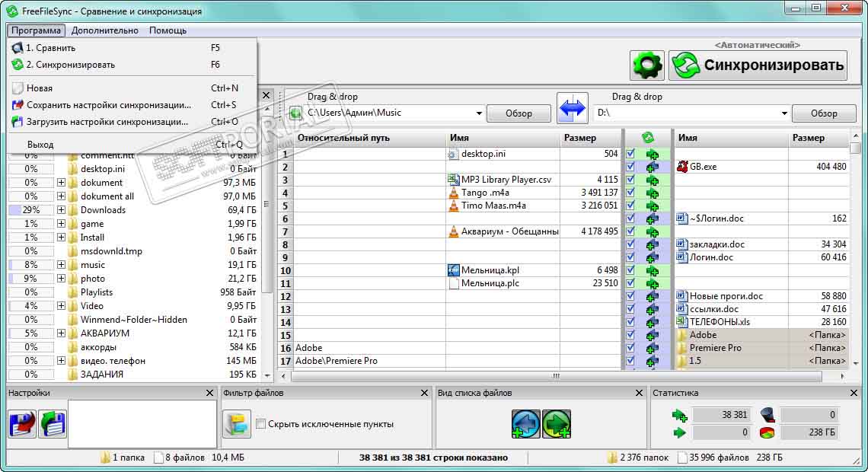Viewport: 868px width, 472px height.
Task: Click sync action icon for Логин.doc row
Action: coord(652,257)
